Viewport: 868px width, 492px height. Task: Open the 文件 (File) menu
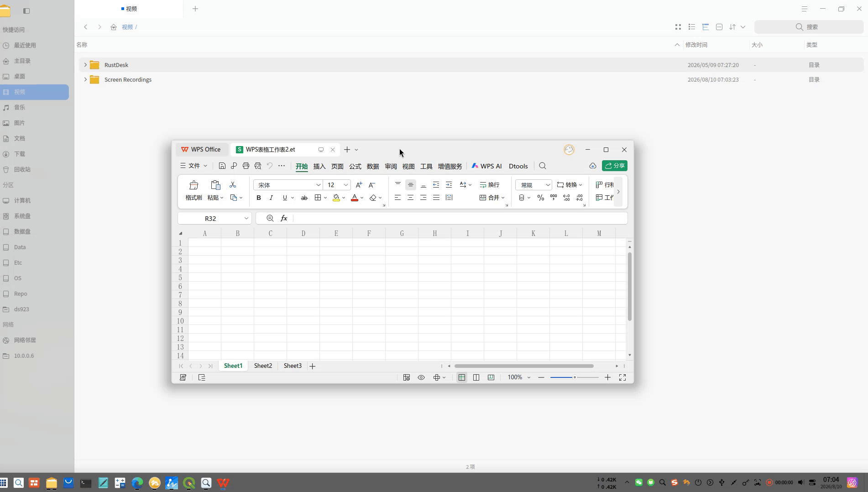click(193, 166)
